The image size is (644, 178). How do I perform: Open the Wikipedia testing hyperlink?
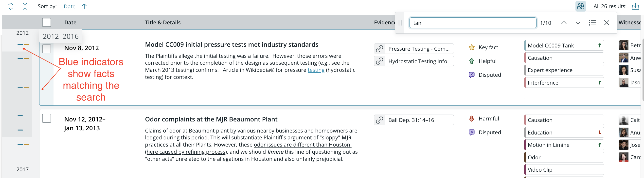coord(316,70)
